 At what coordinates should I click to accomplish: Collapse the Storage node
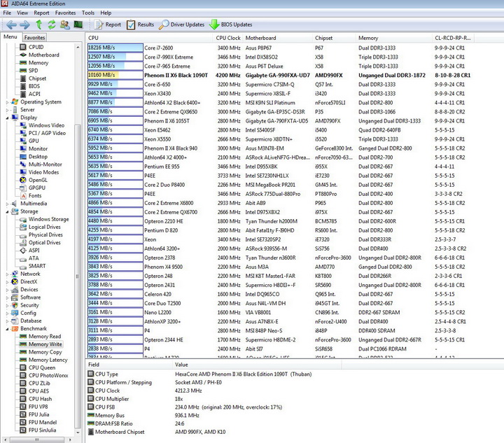8,211
